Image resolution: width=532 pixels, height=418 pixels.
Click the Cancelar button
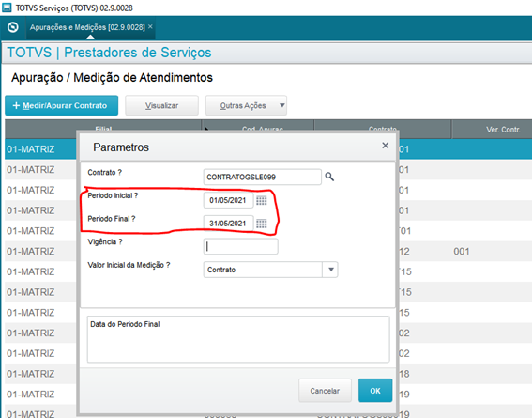tap(325, 391)
